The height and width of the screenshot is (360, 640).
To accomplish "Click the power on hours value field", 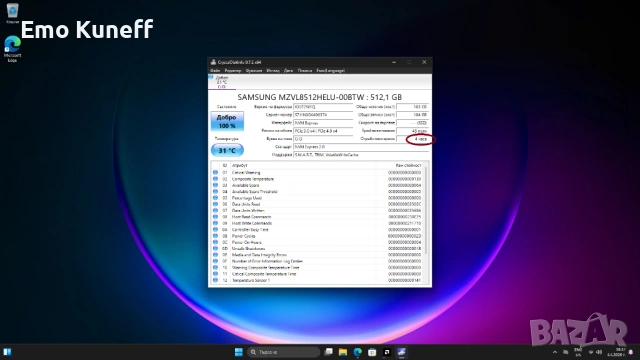I will click(x=412, y=139).
